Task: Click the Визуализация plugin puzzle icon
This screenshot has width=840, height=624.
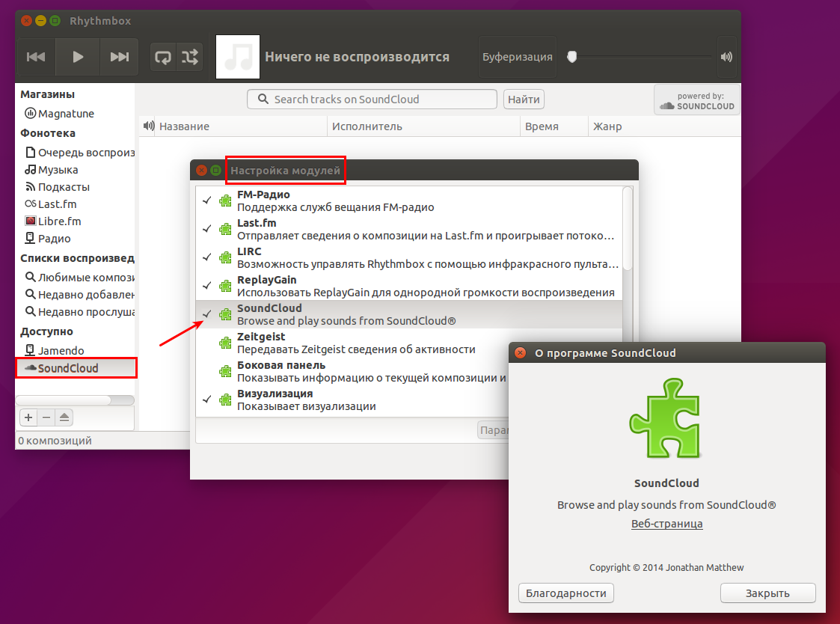Action: (x=226, y=400)
